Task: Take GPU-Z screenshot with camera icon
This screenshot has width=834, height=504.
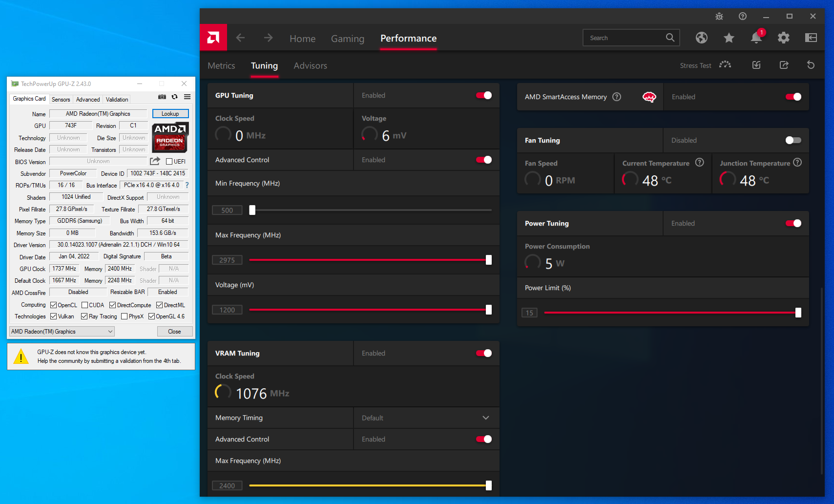Action: pyautogui.click(x=162, y=97)
